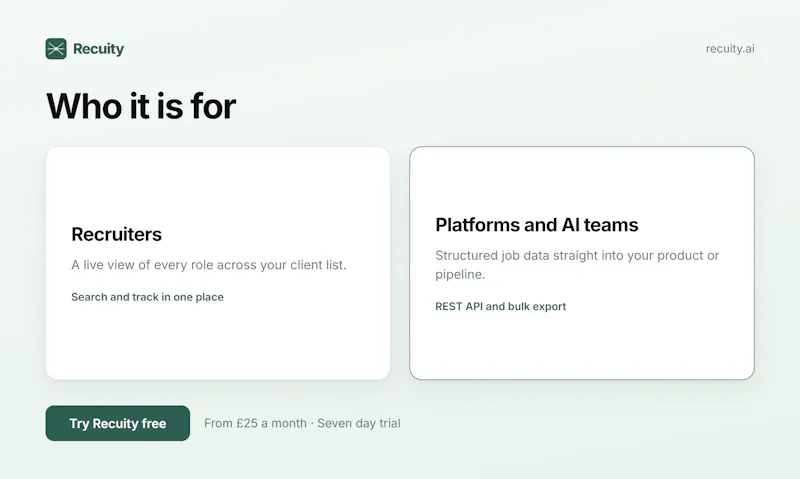
Task: Click the Recuity logo icon
Action: pyautogui.click(x=56, y=49)
